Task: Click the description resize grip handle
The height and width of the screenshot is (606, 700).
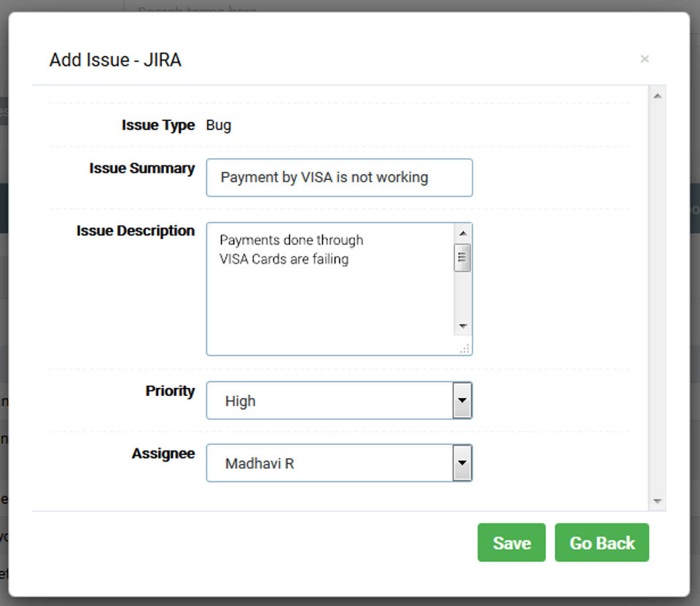Action: [464, 349]
